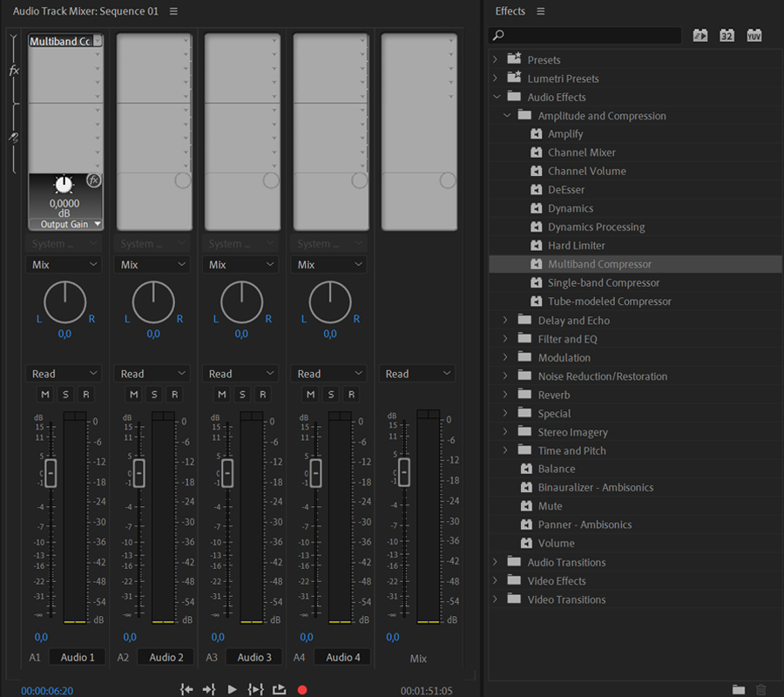Screen dimensions: 784x697
Task: Expand the Delay and Echo folder
Action: tap(505, 321)
